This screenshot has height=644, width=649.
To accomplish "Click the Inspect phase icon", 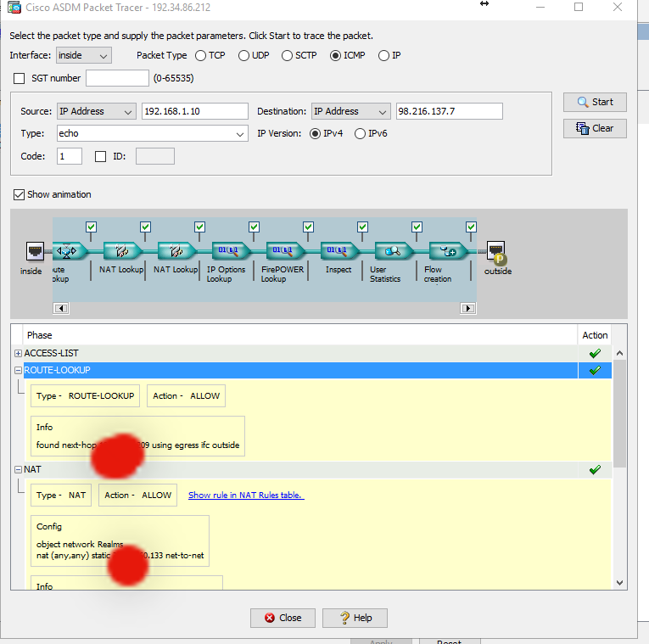I will 339,251.
